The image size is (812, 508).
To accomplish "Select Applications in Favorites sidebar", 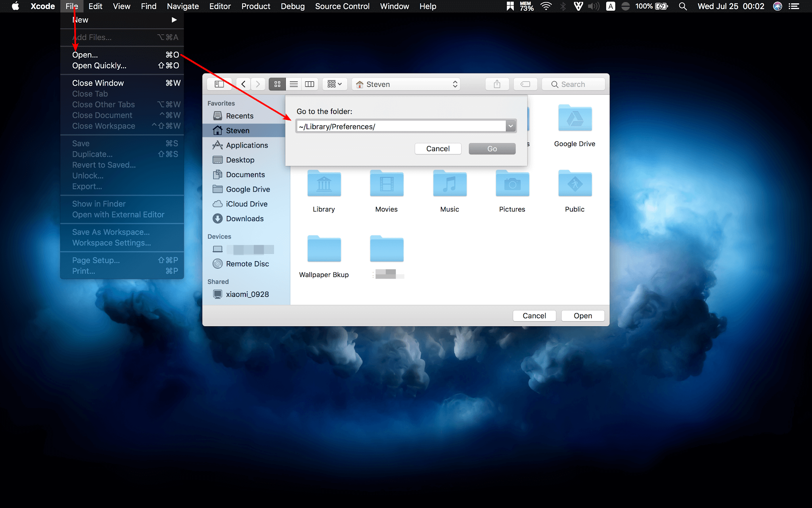I will [x=247, y=145].
